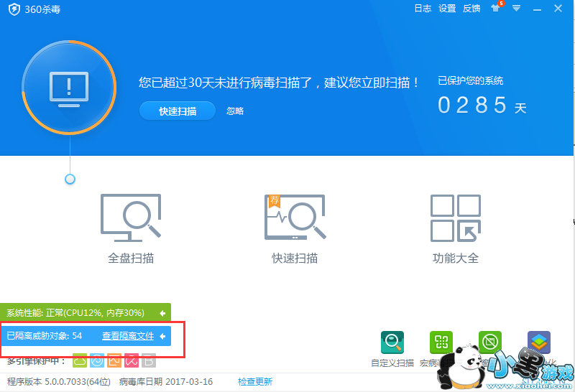Toggle the blue swirl engine icon
The width and height of the screenshot is (575, 392).
click(x=97, y=361)
